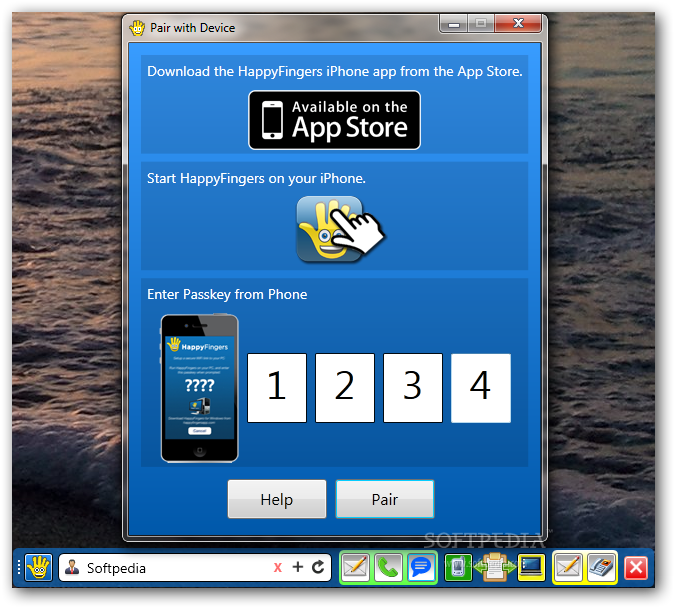The width and height of the screenshot is (675, 608).
Task: Click the Pair button
Action: (385, 499)
